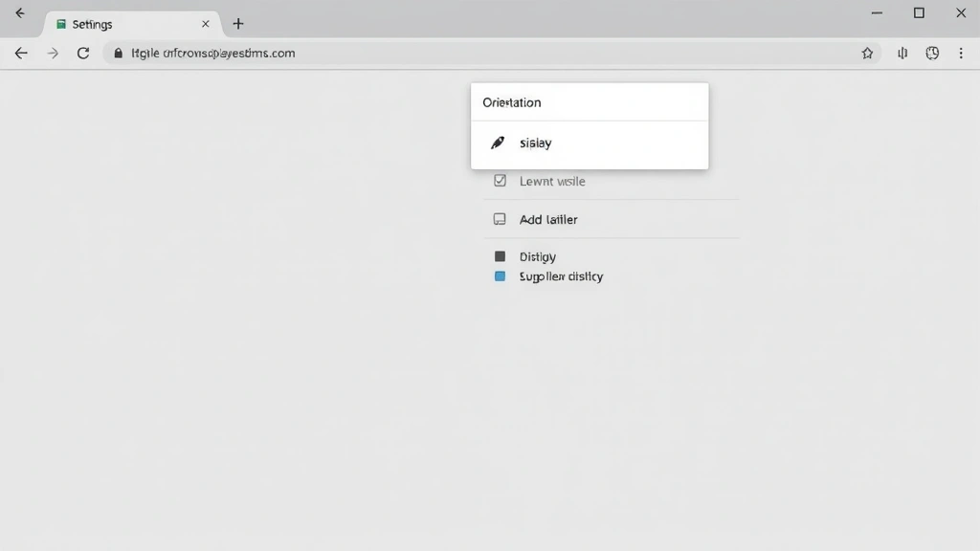Bookmark the page using the star icon

(867, 54)
